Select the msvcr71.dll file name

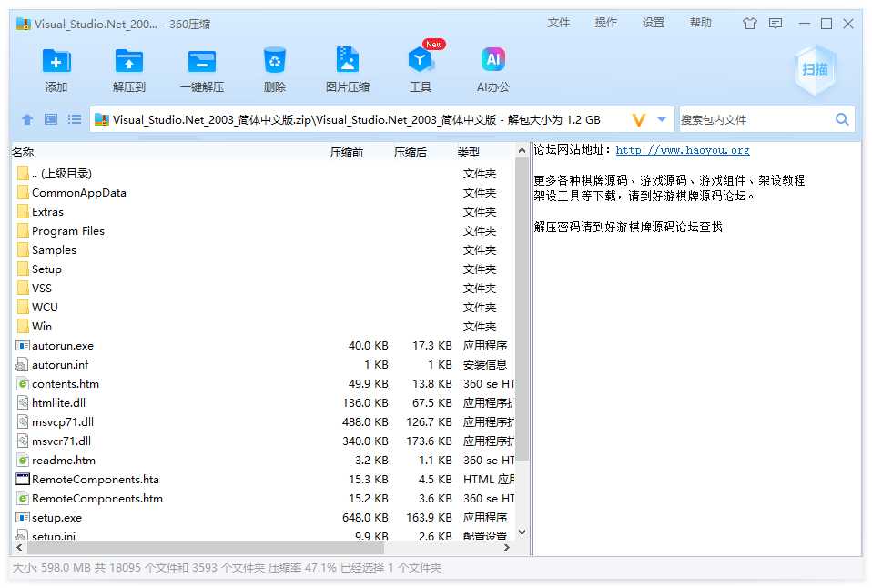click(61, 441)
